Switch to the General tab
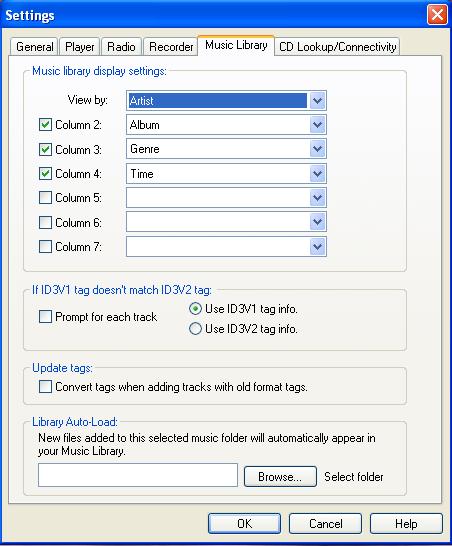The height and width of the screenshot is (546, 452). 34,47
